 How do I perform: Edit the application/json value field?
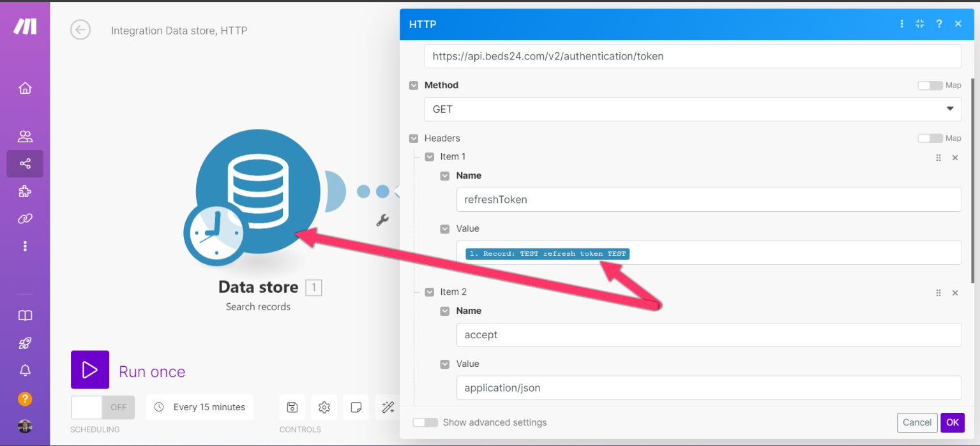point(709,388)
